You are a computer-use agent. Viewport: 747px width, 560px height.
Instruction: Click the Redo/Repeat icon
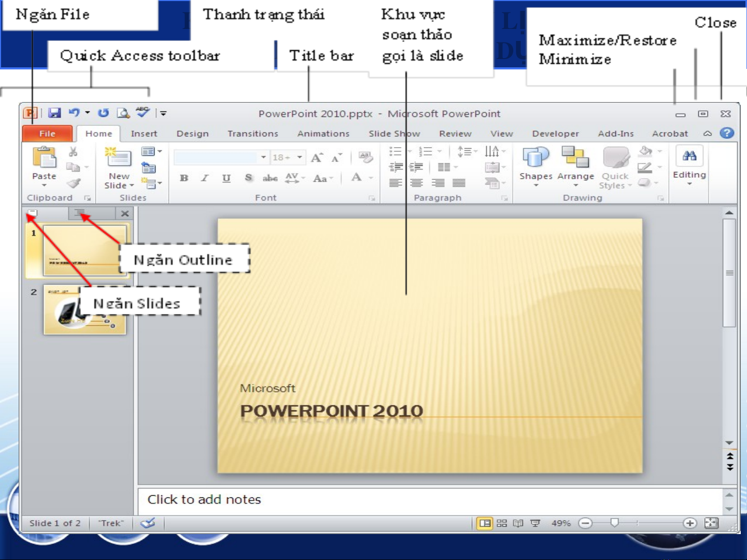104,113
